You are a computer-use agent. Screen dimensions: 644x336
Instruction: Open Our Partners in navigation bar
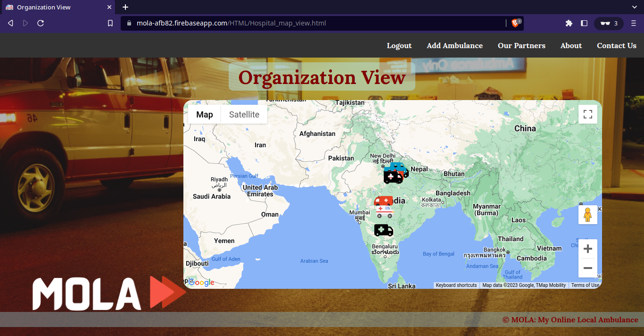[x=521, y=46]
